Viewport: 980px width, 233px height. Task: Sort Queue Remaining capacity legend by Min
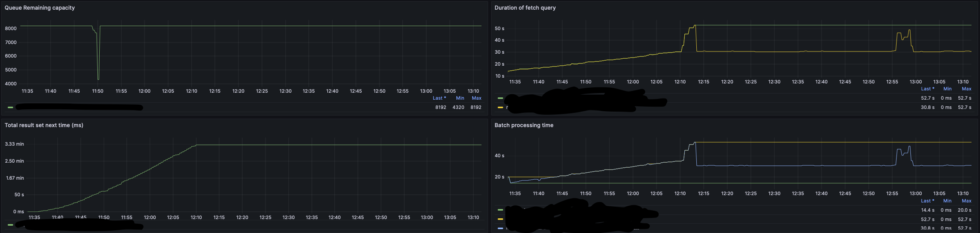click(459, 98)
